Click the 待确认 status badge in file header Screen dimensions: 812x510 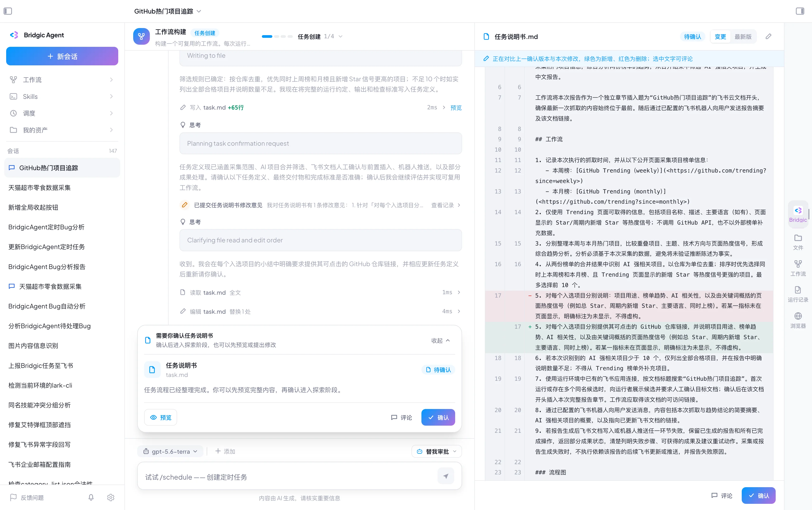(692, 36)
